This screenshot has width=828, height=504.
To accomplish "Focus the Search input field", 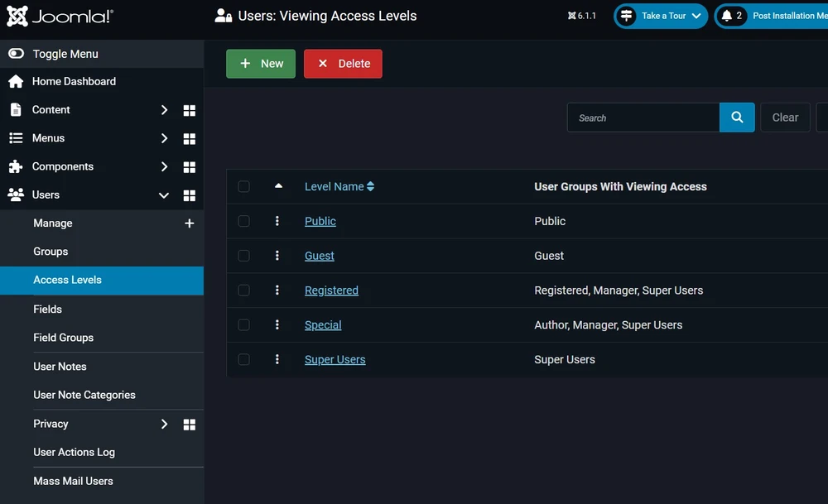I will coord(643,118).
